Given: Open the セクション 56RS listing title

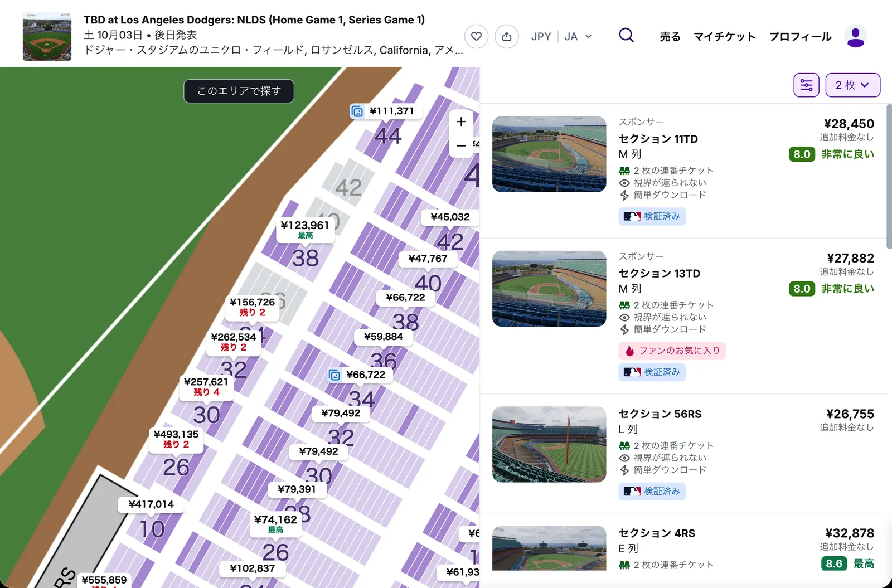Looking at the screenshot, I should [x=660, y=414].
